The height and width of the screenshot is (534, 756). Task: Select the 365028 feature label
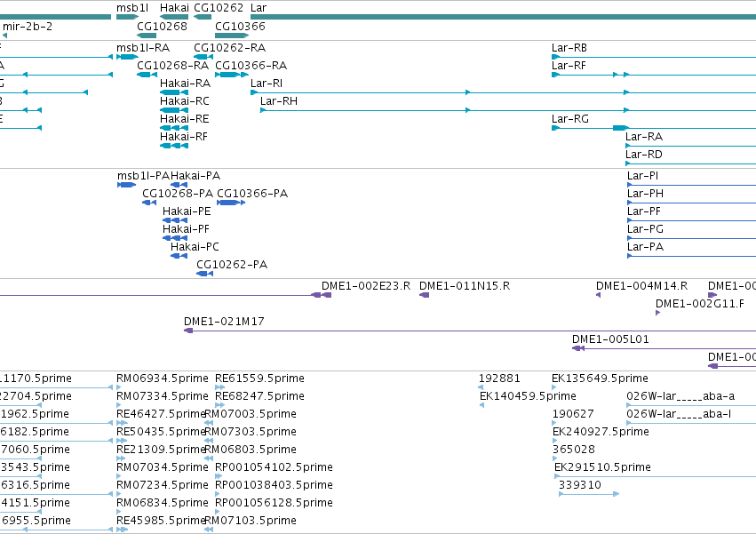click(x=573, y=450)
